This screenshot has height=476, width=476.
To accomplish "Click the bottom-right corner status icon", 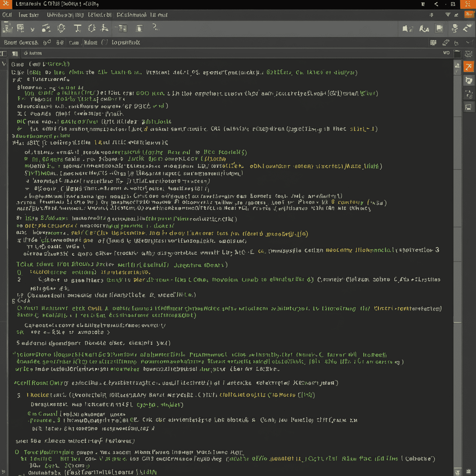I will pos(468,472).
